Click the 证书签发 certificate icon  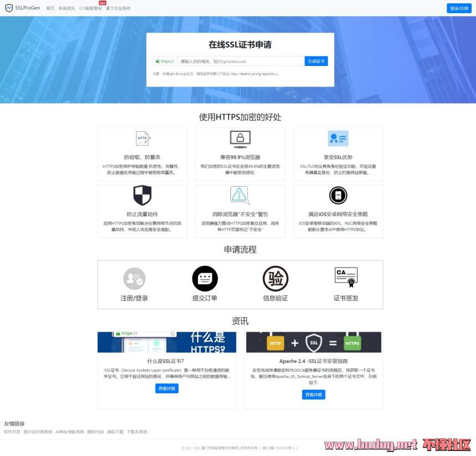point(346,277)
